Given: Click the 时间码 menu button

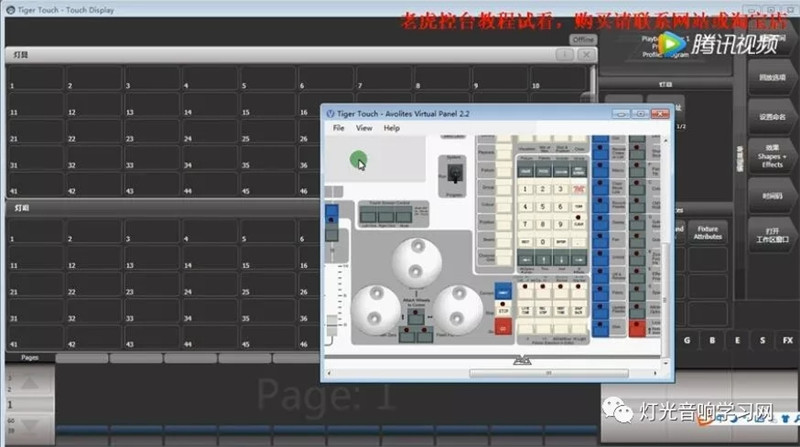Looking at the screenshot, I should point(772,196).
